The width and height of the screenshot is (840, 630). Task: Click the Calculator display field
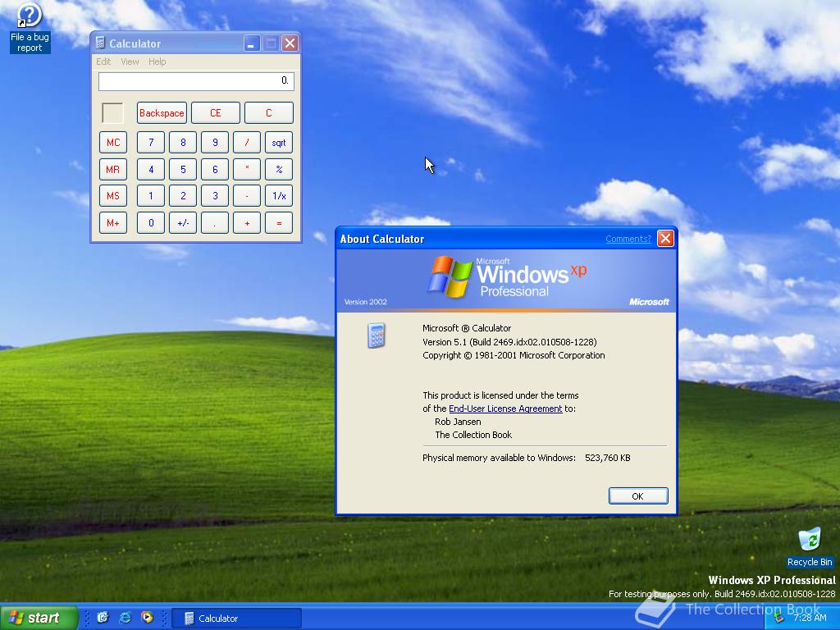click(x=196, y=81)
